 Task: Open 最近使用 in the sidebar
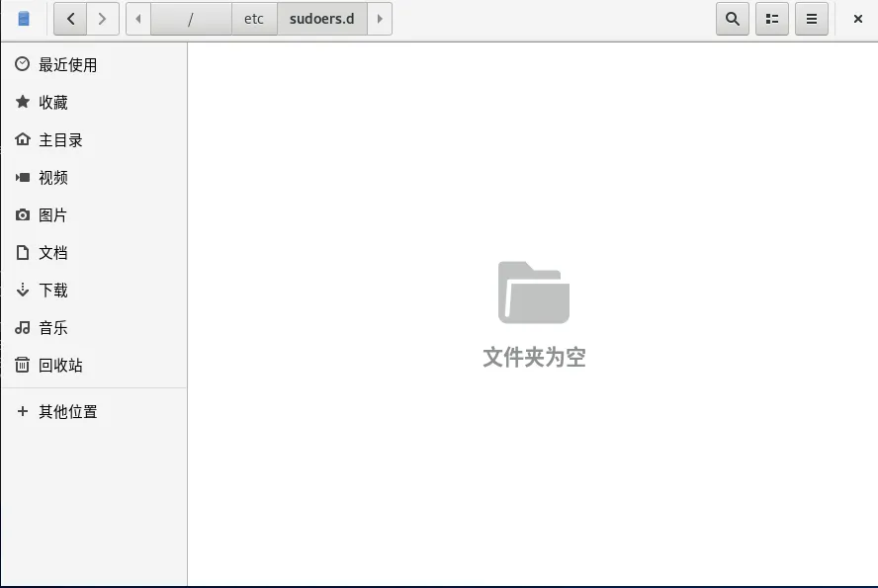tap(67, 65)
